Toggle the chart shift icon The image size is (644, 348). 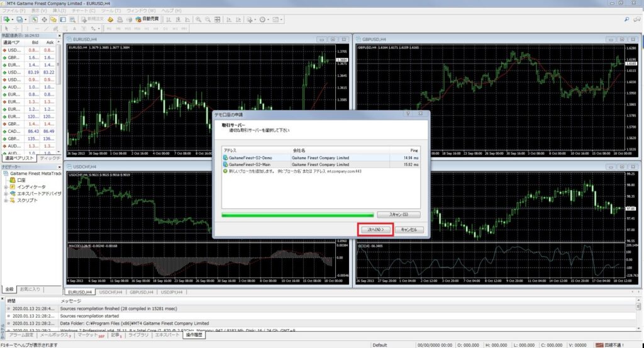[238, 20]
